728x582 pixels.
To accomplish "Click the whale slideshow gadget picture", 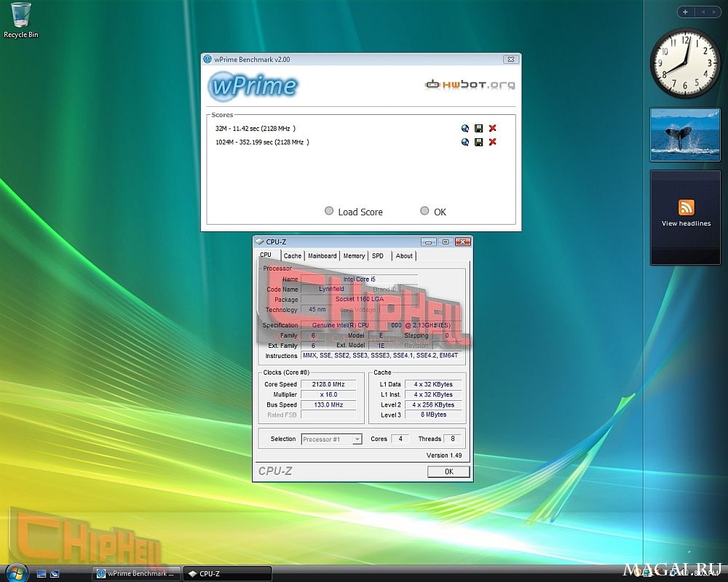I will [x=685, y=135].
